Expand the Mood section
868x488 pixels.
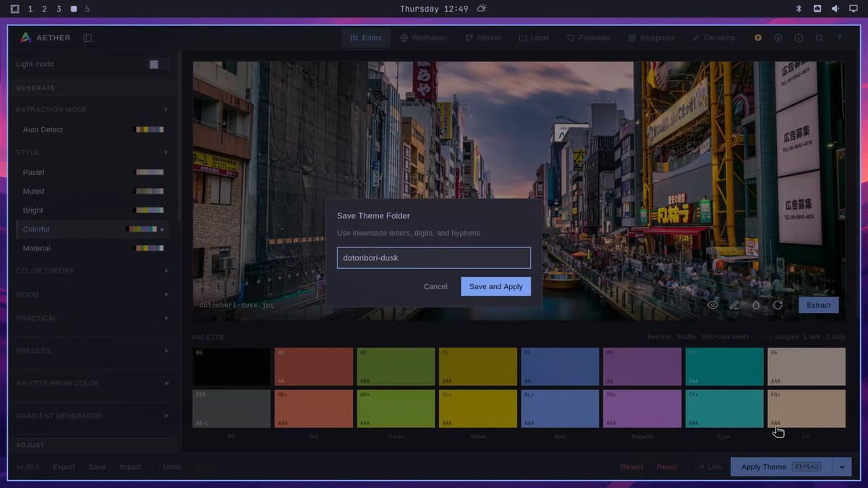[x=93, y=294]
